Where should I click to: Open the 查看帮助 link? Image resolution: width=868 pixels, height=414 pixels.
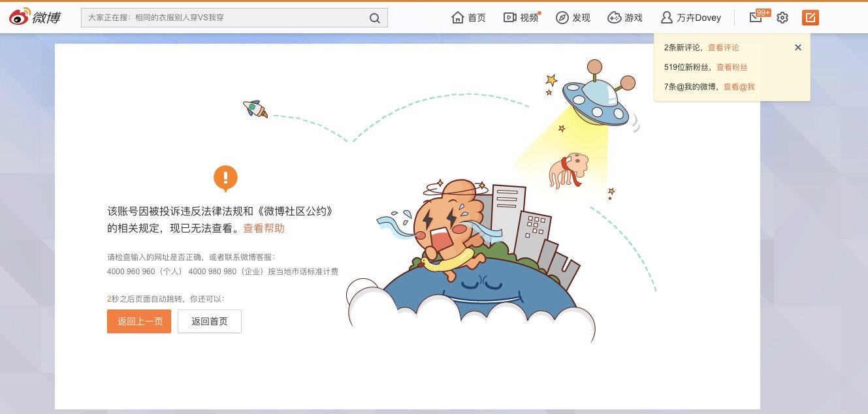(x=264, y=229)
